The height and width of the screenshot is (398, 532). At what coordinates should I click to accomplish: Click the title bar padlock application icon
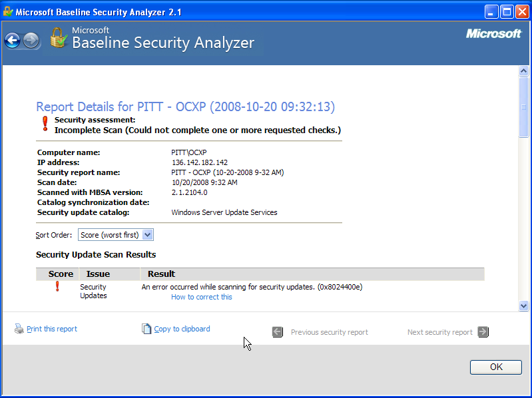[x=8, y=12]
